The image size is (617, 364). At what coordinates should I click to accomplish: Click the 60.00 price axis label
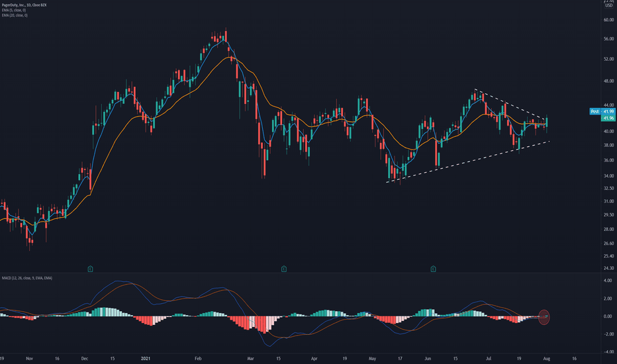pos(608,20)
